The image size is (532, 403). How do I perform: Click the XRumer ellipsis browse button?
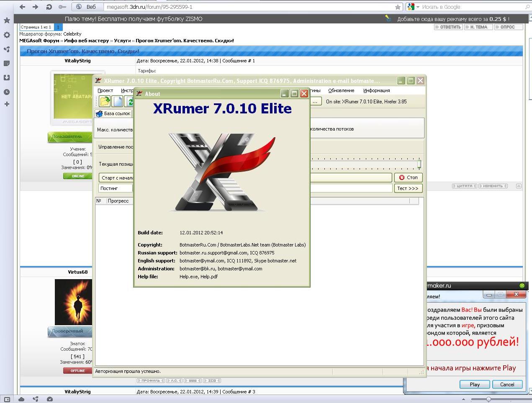click(316, 101)
